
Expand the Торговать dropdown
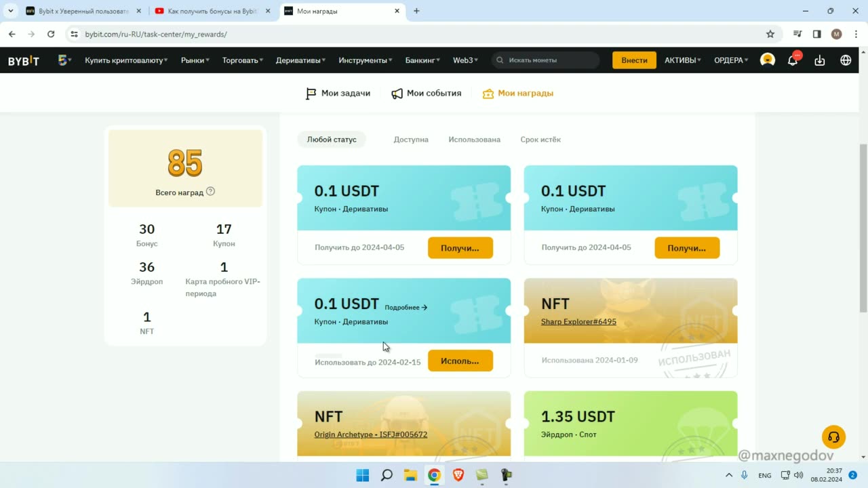pos(243,60)
